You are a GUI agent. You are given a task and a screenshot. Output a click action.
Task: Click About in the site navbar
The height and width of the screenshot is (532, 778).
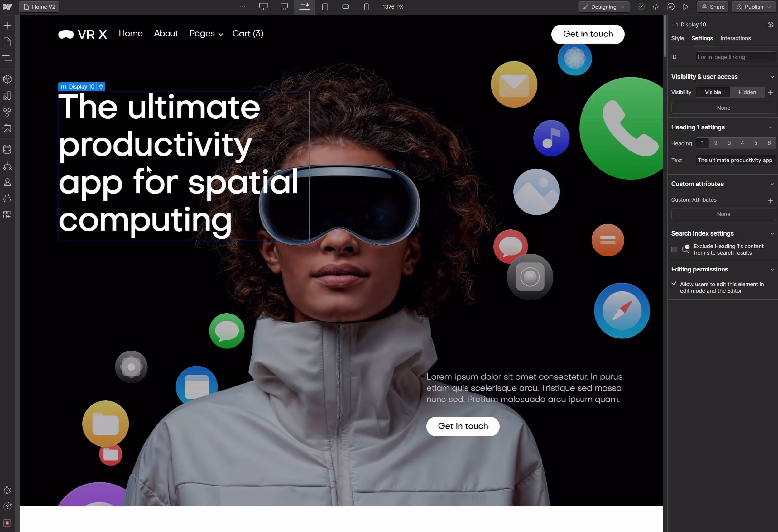tap(166, 33)
